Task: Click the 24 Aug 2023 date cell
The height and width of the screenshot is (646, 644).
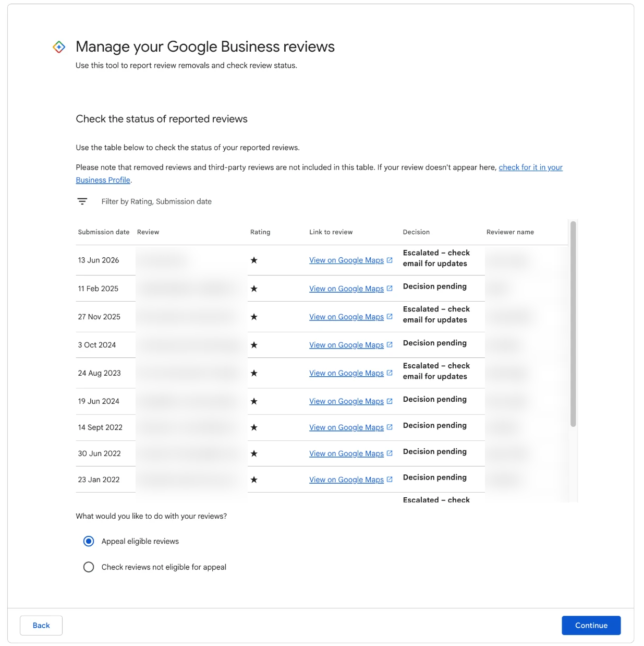Action: pos(99,373)
